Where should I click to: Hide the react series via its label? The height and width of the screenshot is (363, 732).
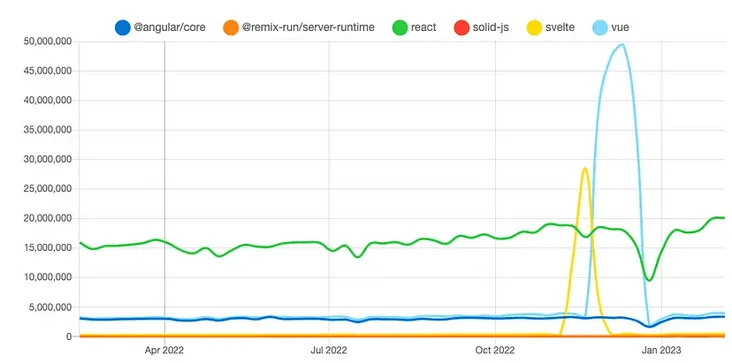coord(423,28)
